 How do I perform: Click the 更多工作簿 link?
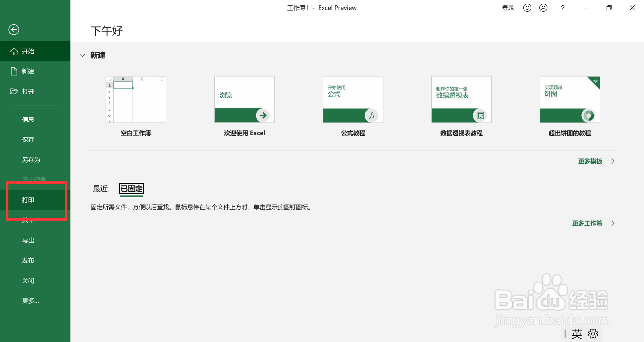(x=587, y=223)
